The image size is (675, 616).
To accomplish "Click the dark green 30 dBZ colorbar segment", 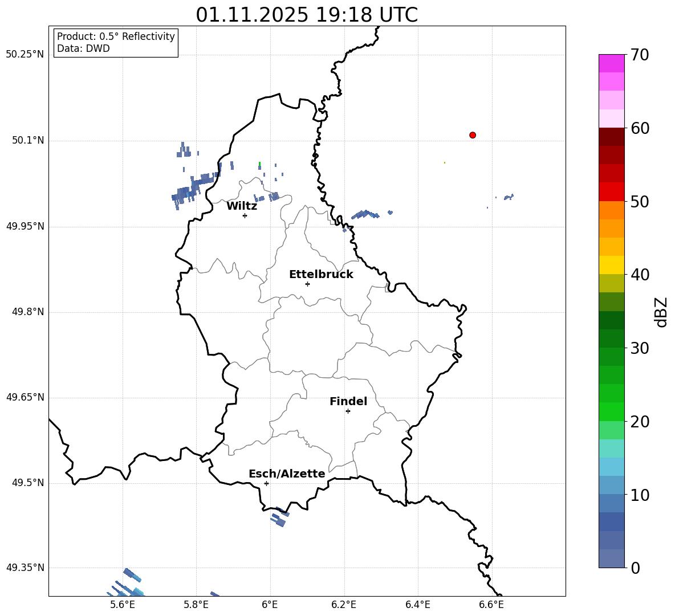I will (x=611, y=338).
